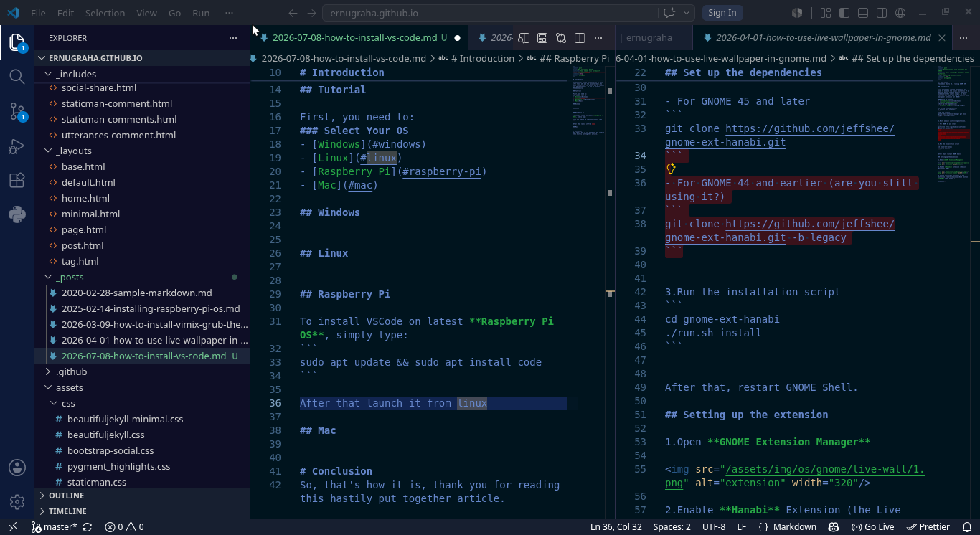
Task: Change the UTF-8 file encoding
Action: tap(714, 527)
